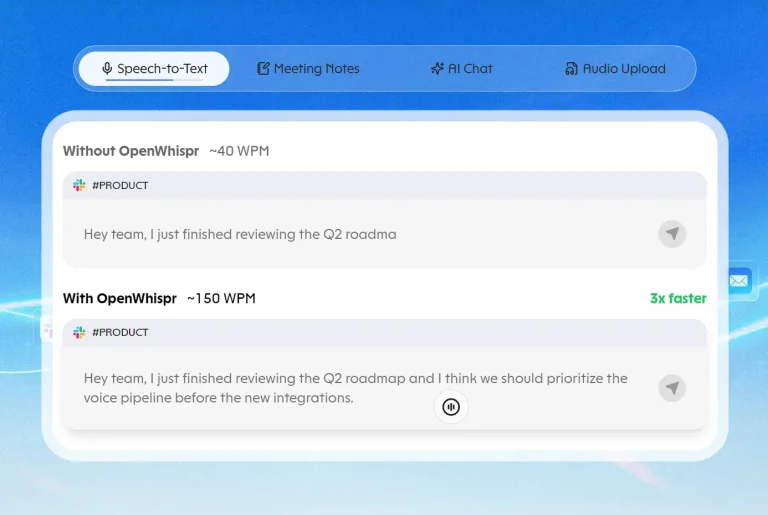Click into the 'Q2 roadma' message field
Image resolution: width=768 pixels, height=515 pixels.
pos(384,234)
